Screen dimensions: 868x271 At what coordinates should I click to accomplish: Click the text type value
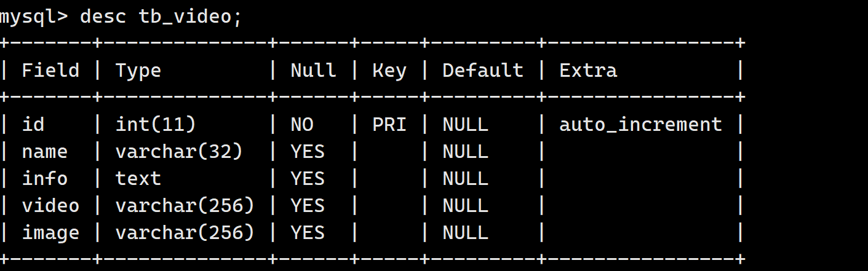(x=138, y=178)
